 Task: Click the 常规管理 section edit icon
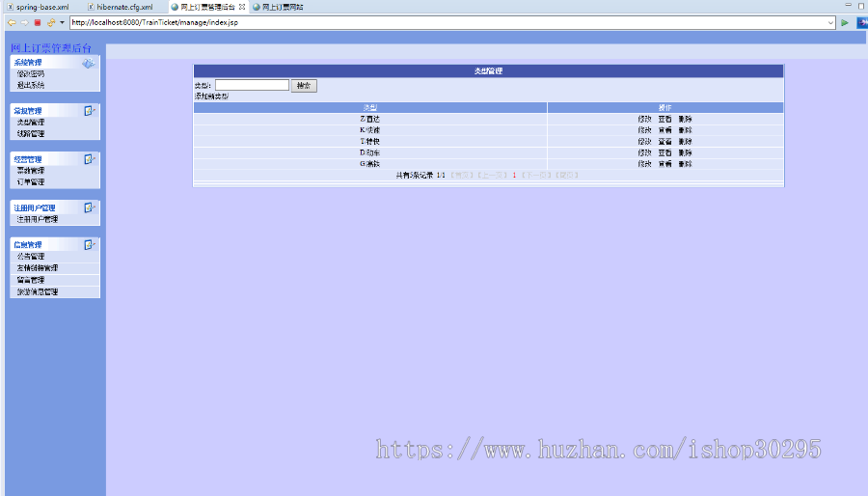tap(89, 111)
